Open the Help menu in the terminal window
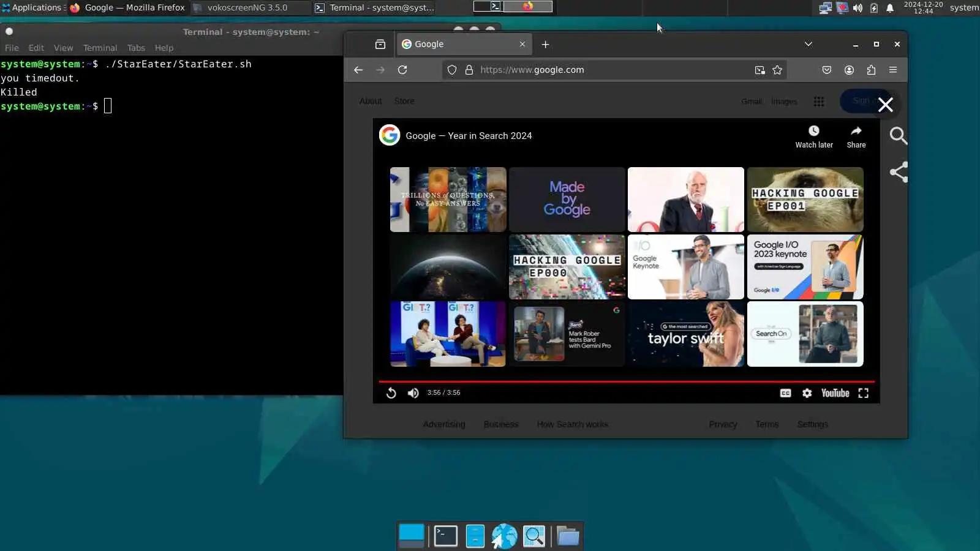Viewport: 980px width, 551px height. 164,48
